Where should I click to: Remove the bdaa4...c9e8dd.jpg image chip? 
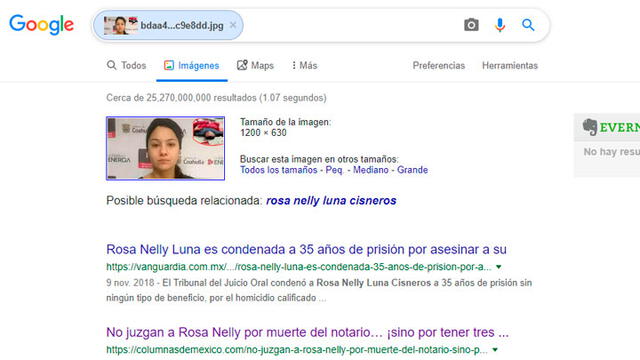pos(233,25)
